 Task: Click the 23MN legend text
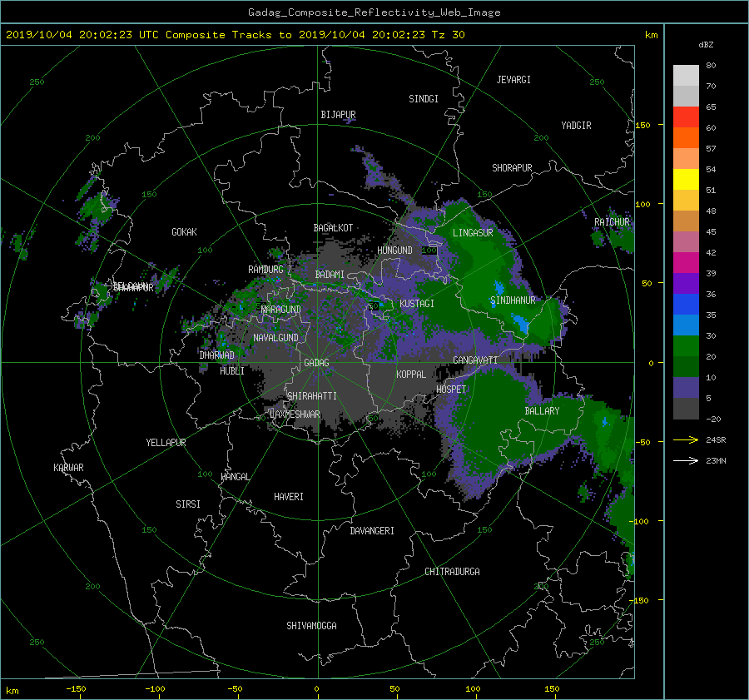716,461
